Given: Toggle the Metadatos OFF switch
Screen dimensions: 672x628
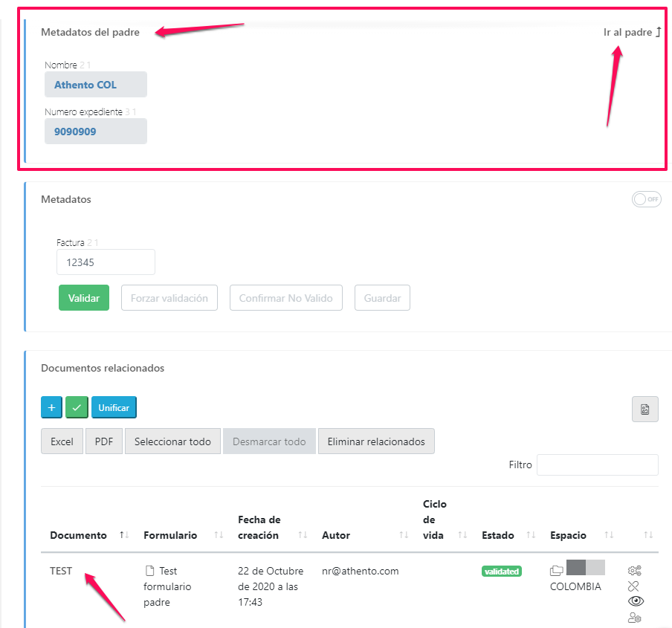Looking at the screenshot, I should (646, 199).
